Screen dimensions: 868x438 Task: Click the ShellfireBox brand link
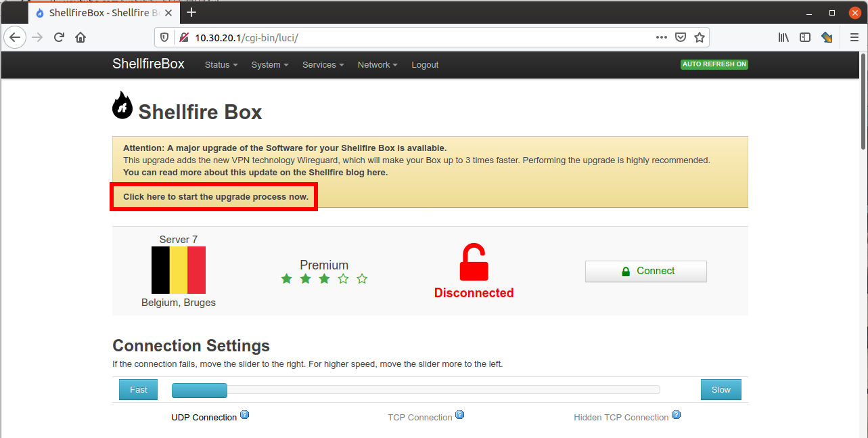tap(148, 64)
